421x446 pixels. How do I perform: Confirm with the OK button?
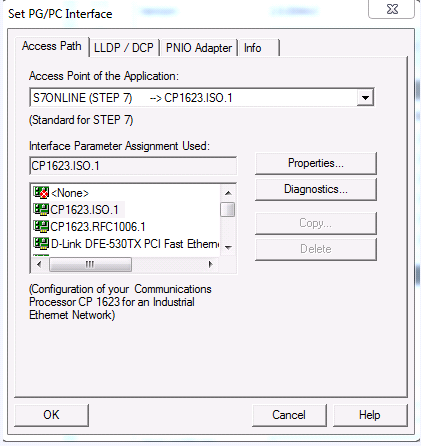(x=51, y=415)
